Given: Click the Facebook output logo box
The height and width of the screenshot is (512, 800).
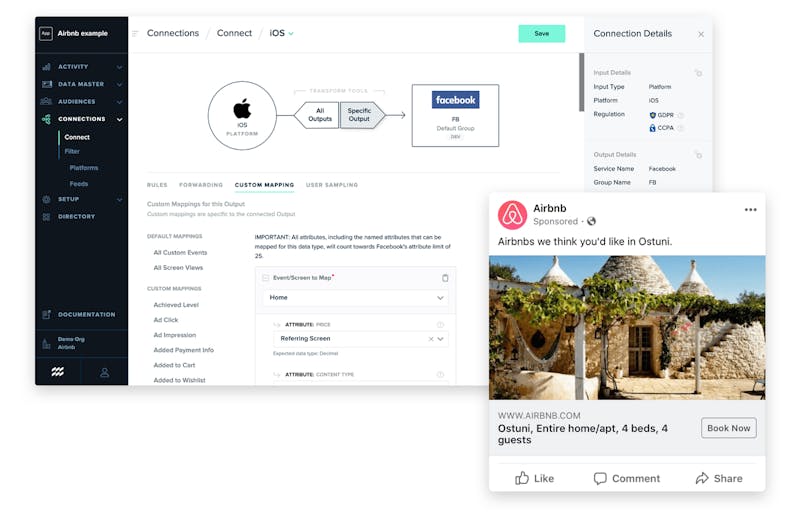Looking at the screenshot, I should pos(456,100).
